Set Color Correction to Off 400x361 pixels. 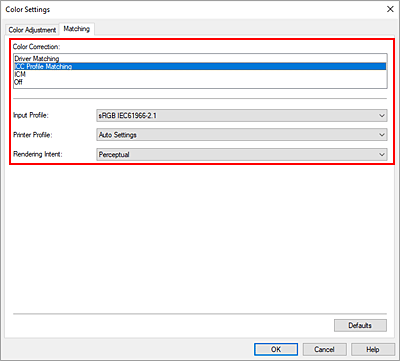[x=200, y=82]
